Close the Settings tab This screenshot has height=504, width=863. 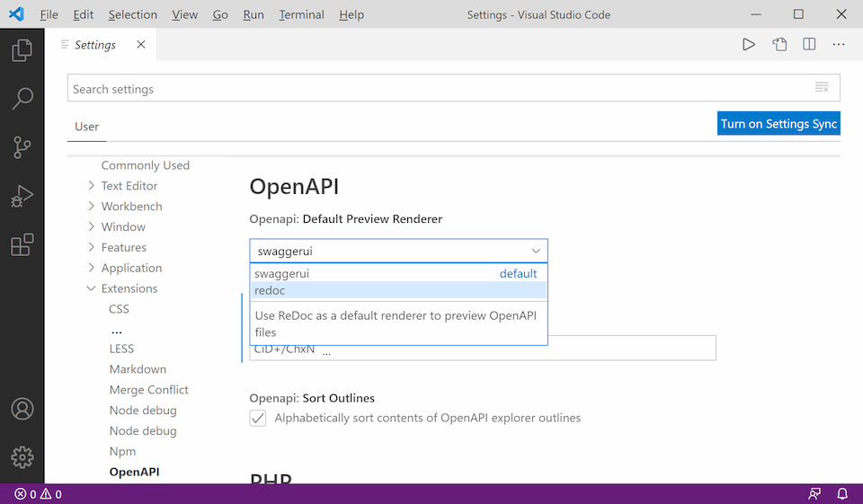[141, 45]
